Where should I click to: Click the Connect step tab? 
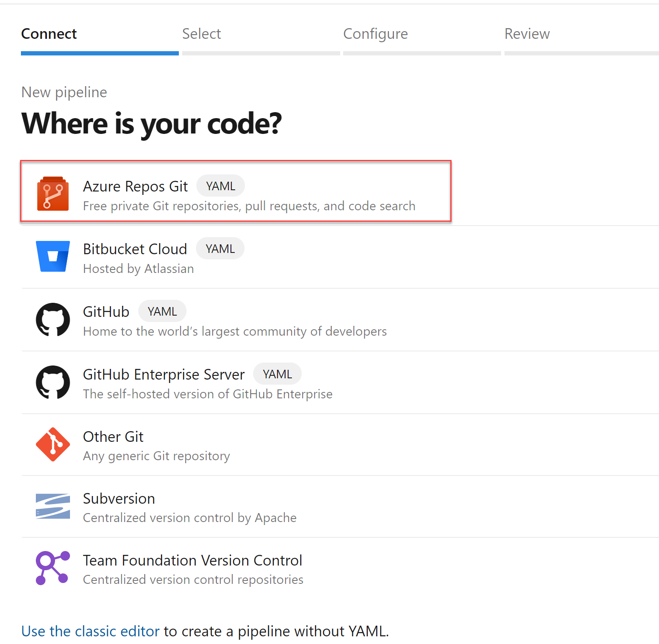pos(49,34)
